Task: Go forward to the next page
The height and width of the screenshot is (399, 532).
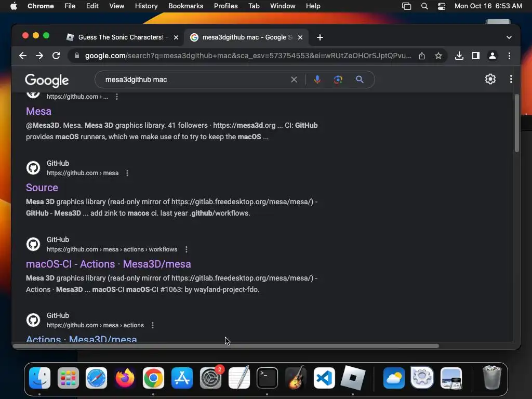Action: pos(39,56)
